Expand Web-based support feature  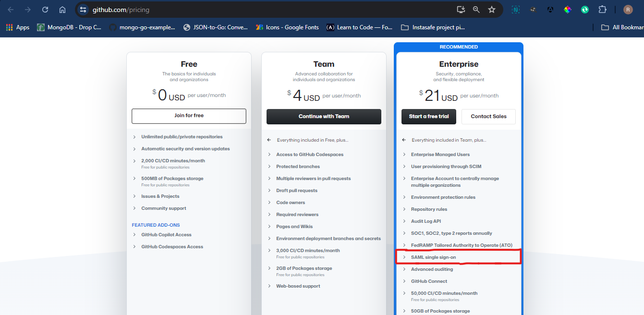[x=294, y=286]
